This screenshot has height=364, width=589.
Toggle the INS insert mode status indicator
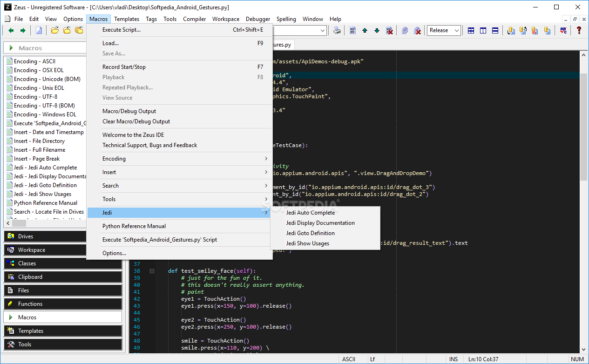point(453,359)
